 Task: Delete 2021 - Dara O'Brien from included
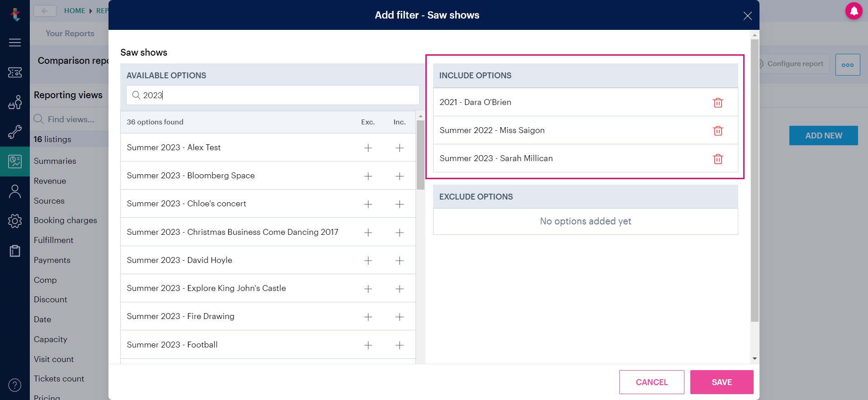(718, 103)
